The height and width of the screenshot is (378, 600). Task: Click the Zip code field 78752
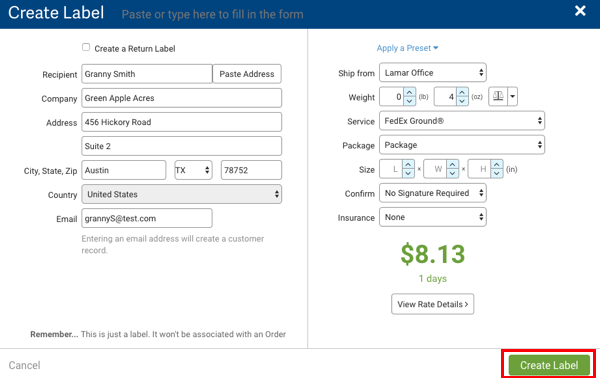251,170
